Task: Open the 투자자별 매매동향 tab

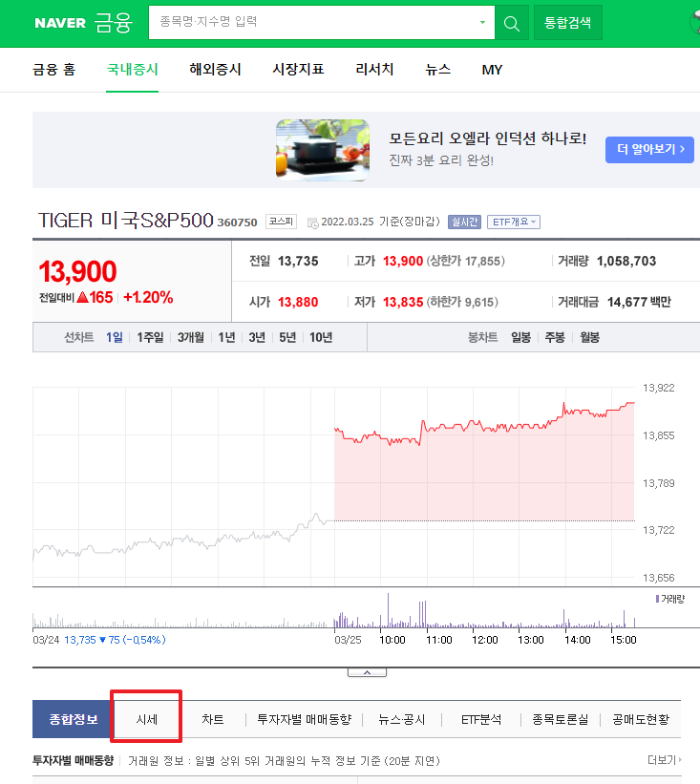Action: (304, 719)
